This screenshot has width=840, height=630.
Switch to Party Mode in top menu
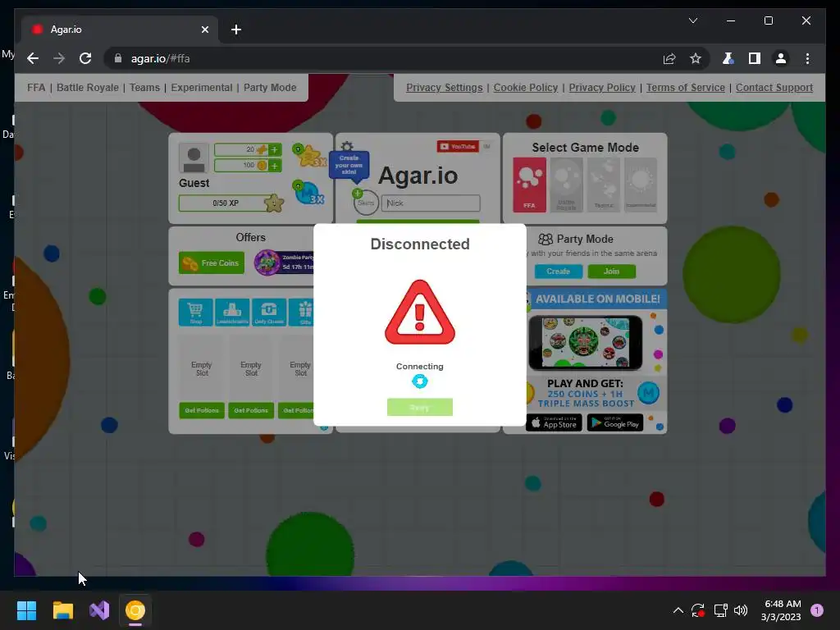pyautogui.click(x=270, y=87)
